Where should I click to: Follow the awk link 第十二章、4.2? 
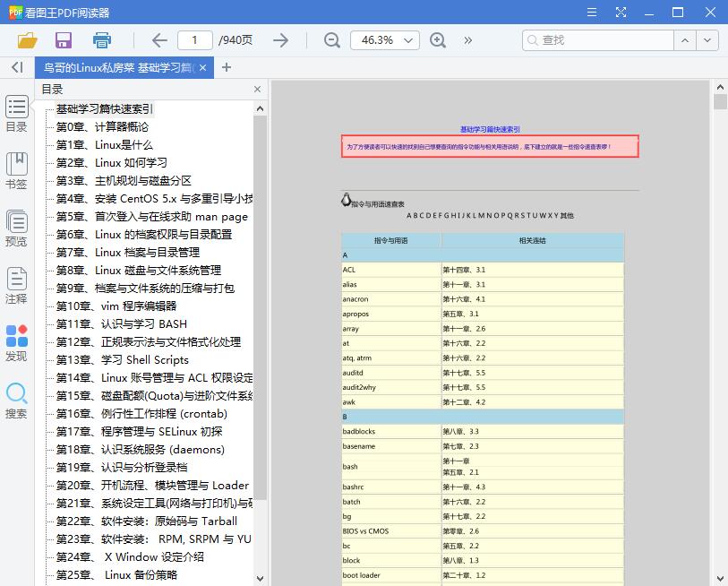coord(464,402)
